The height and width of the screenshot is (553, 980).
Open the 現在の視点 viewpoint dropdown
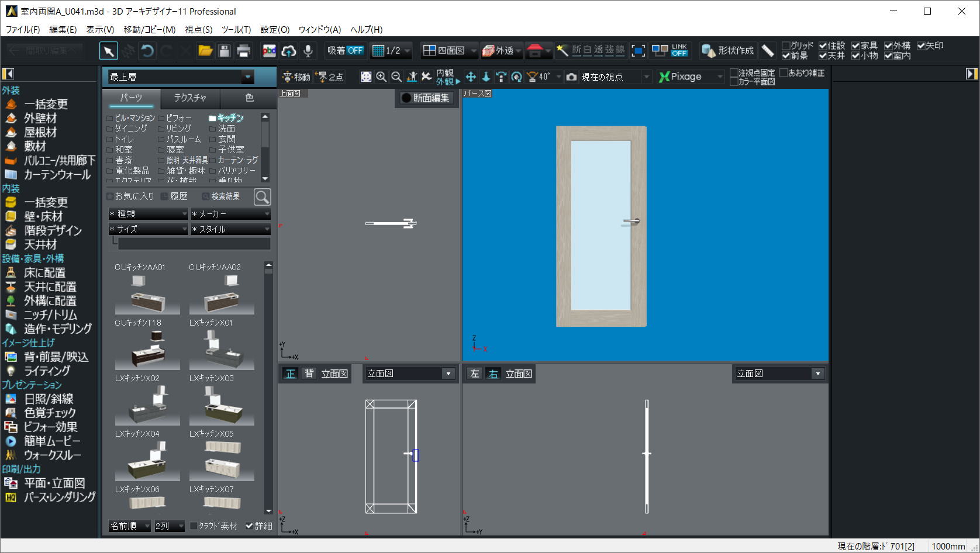click(x=646, y=77)
